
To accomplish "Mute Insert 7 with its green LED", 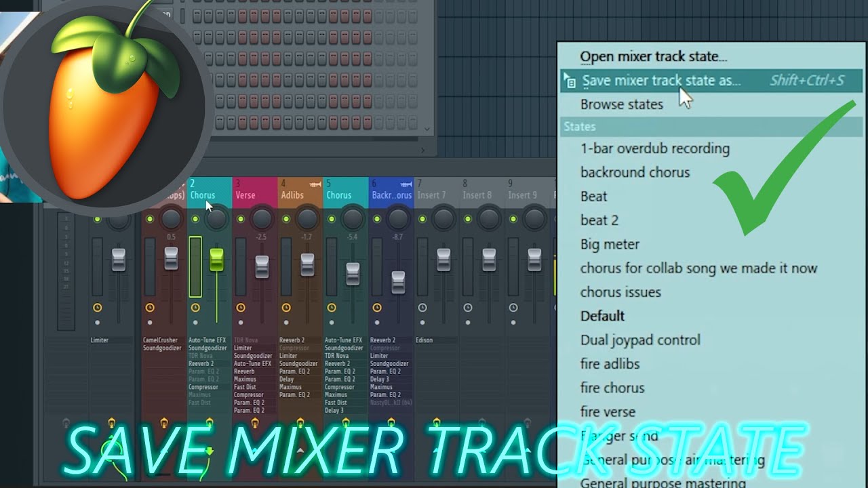I will pos(422,219).
